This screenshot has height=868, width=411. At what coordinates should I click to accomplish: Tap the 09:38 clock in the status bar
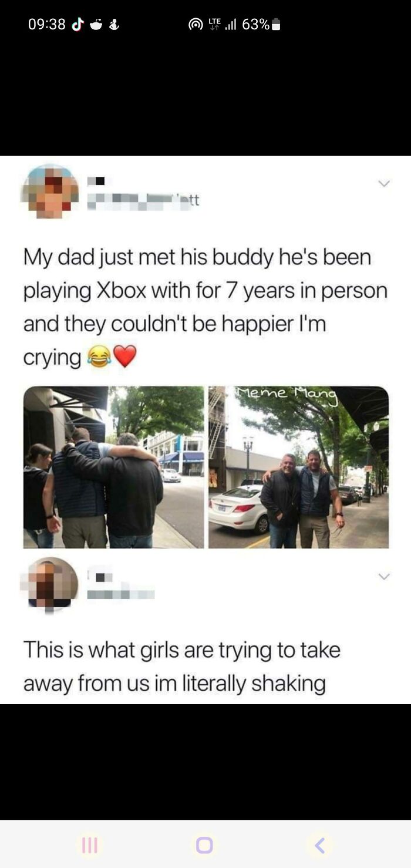click(x=47, y=25)
